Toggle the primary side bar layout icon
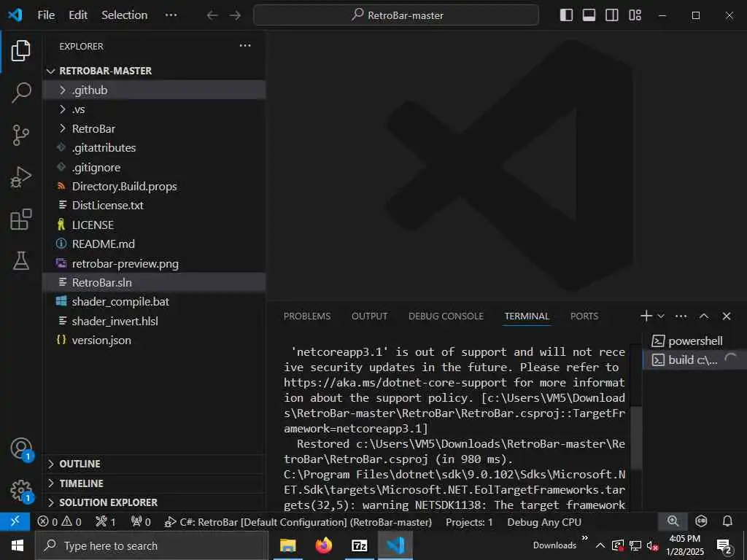Image resolution: width=747 pixels, height=560 pixels. point(566,15)
